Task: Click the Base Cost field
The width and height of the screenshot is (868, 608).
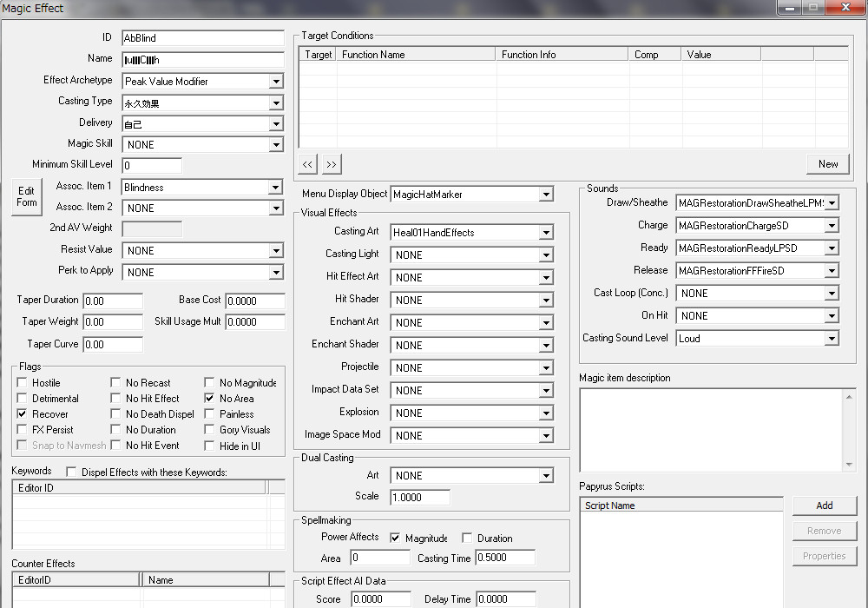Action: [255, 301]
